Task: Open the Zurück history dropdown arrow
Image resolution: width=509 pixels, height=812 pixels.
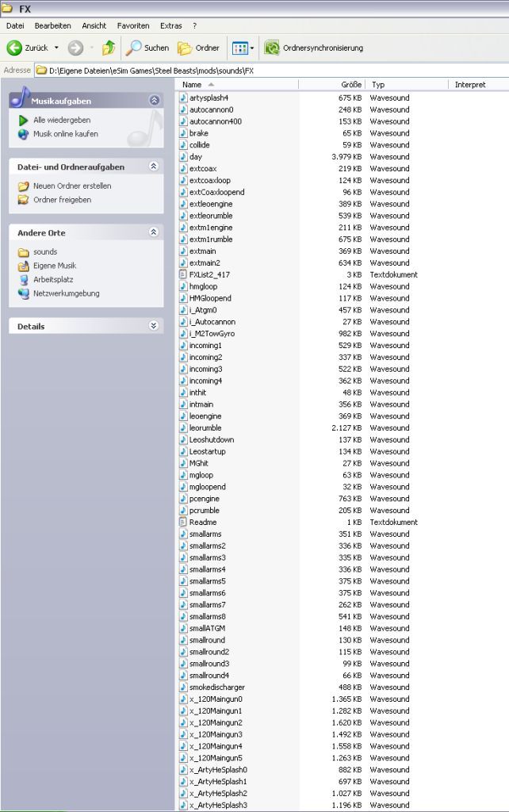Action: (x=56, y=48)
